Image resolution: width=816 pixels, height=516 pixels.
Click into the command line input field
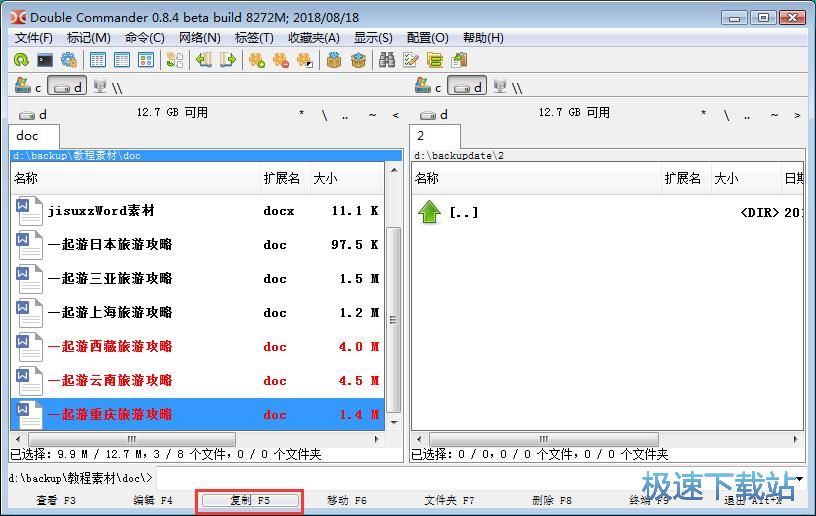pyautogui.click(x=474, y=478)
